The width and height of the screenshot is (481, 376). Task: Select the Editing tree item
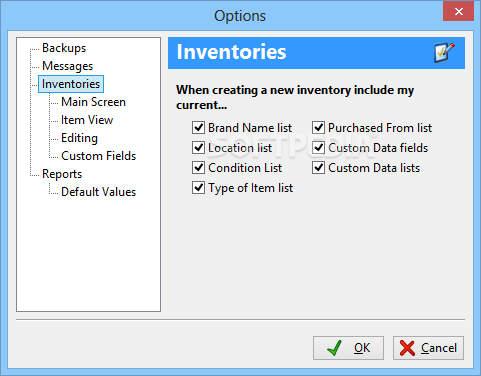[x=79, y=138]
